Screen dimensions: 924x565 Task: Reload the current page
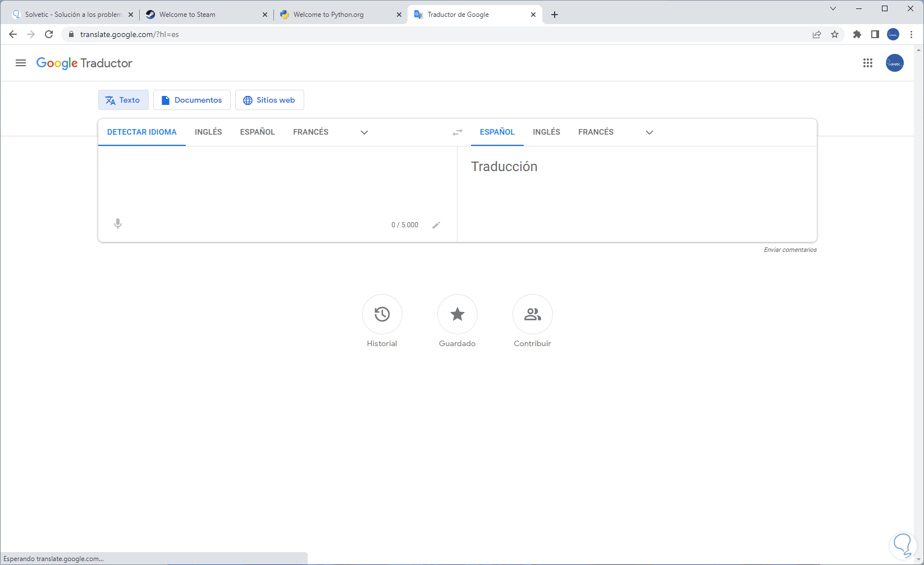(x=49, y=34)
